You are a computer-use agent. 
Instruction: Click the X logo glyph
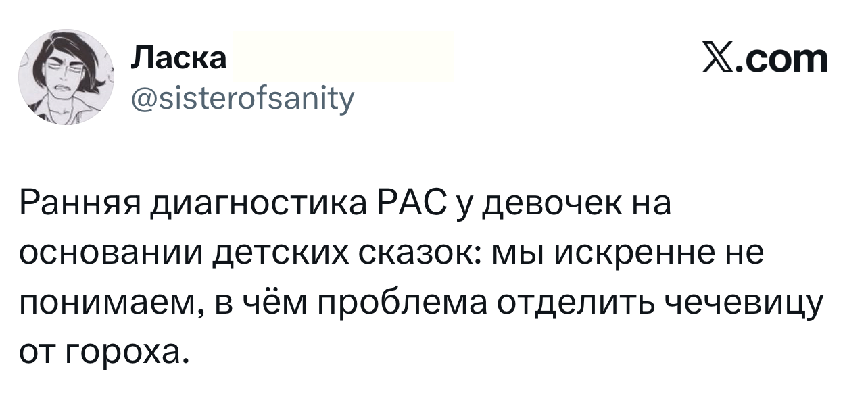[721, 59]
